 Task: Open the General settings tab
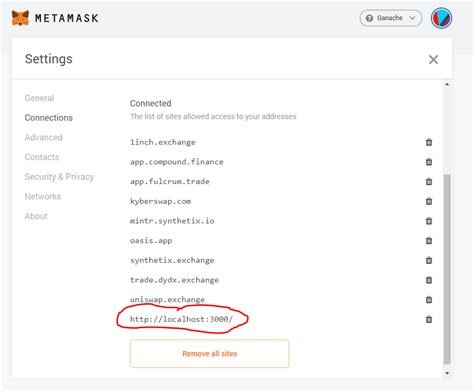(x=39, y=98)
